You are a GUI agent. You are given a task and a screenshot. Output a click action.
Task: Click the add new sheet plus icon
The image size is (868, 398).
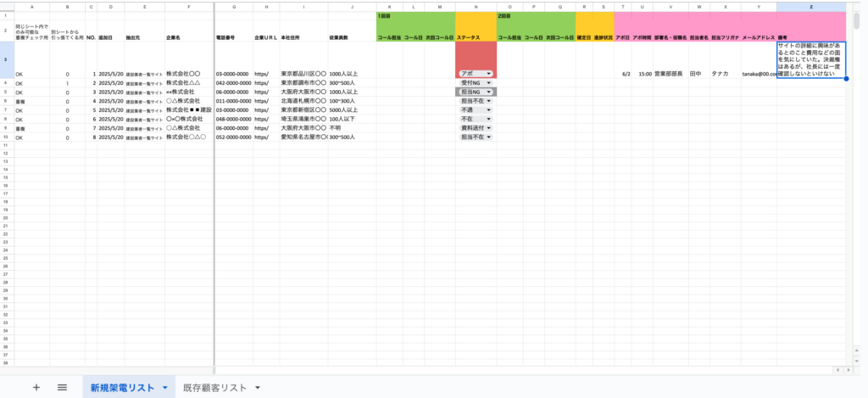pyautogui.click(x=36, y=387)
